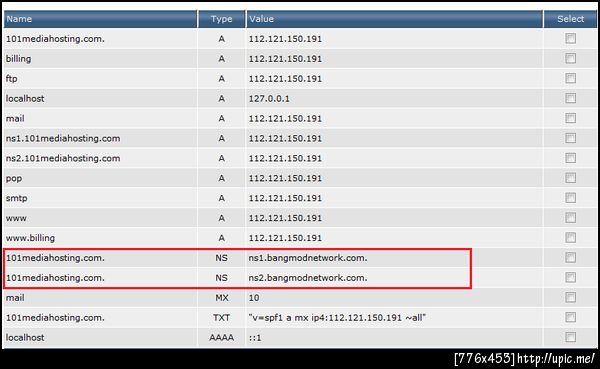
Task: Click the NS type in the ns2.bangmodnetwork row
Action: pos(222,278)
